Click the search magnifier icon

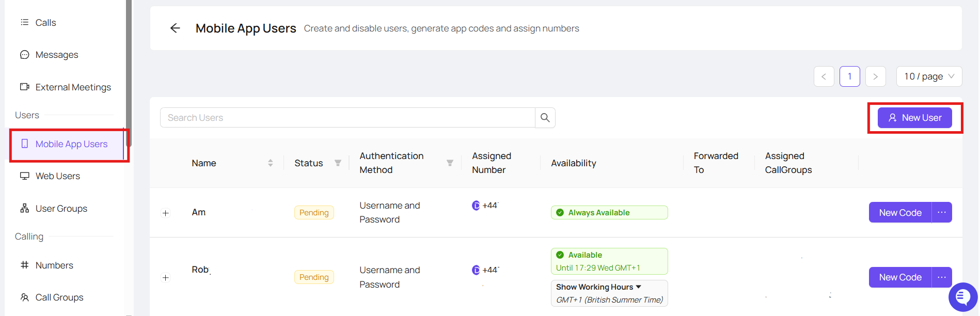(545, 118)
